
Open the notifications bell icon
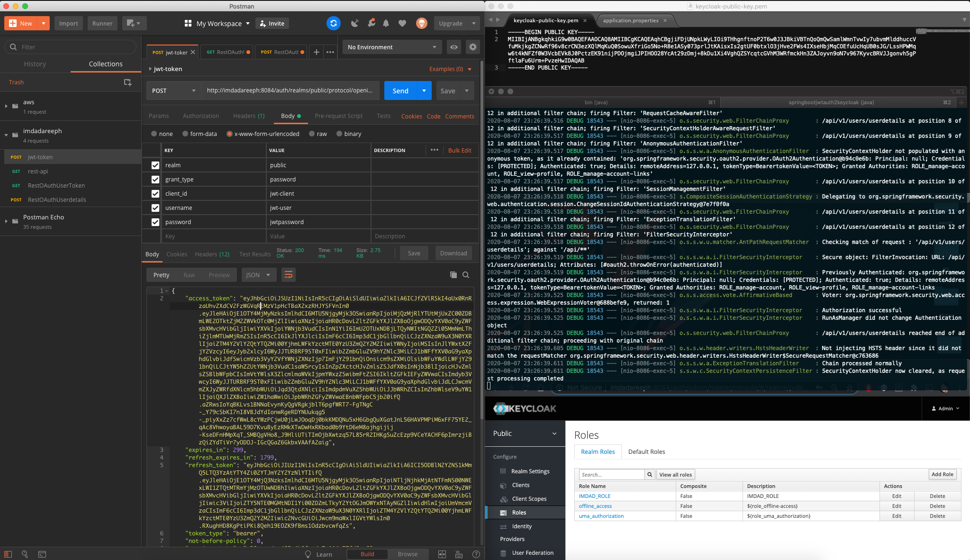click(x=386, y=23)
